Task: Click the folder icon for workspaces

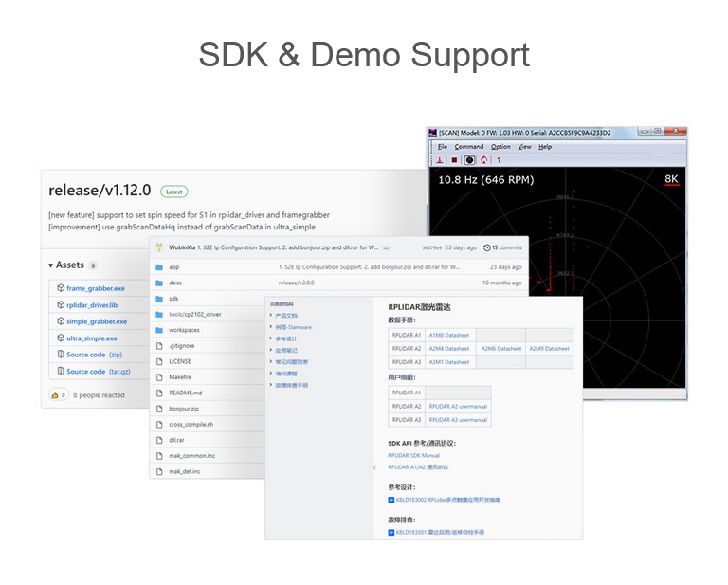Action: [159, 330]
